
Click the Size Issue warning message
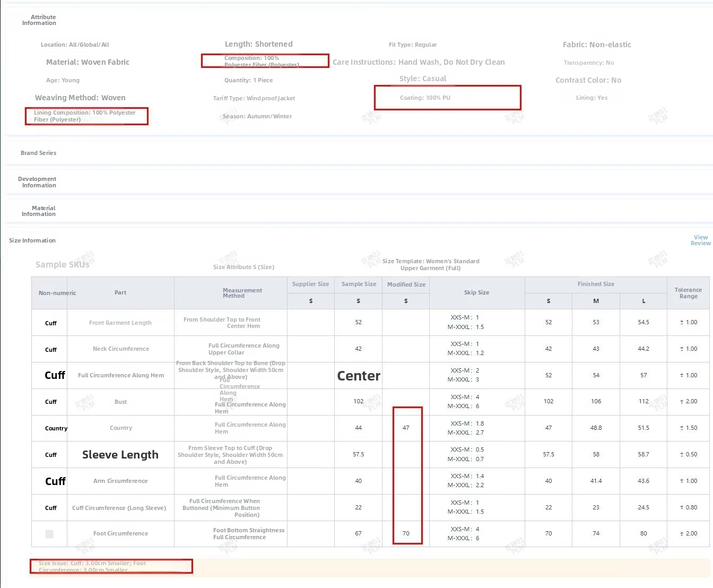(x=92, y=566)
